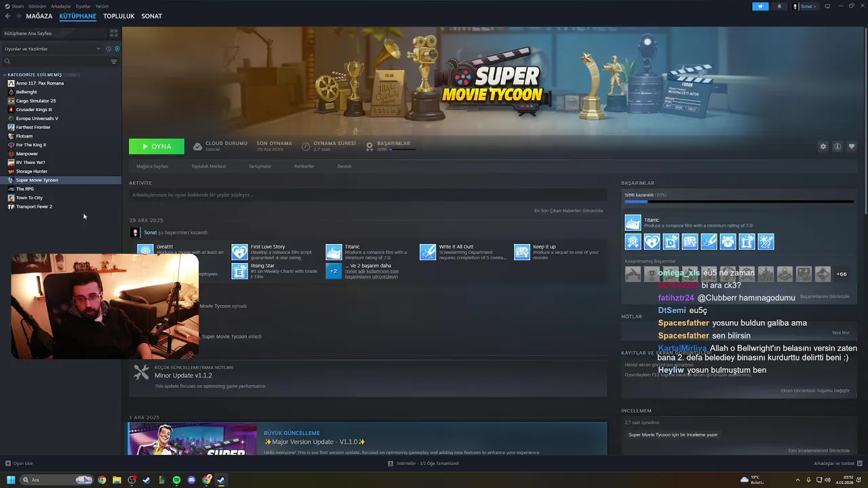Open Arkadaşlar ve Sohbet panel
868x488 pixels.
pos(837,464)
